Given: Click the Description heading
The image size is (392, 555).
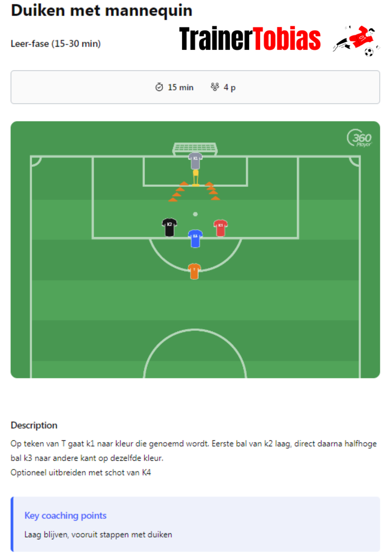Looking at the screenshot, I should pos(34,425).
